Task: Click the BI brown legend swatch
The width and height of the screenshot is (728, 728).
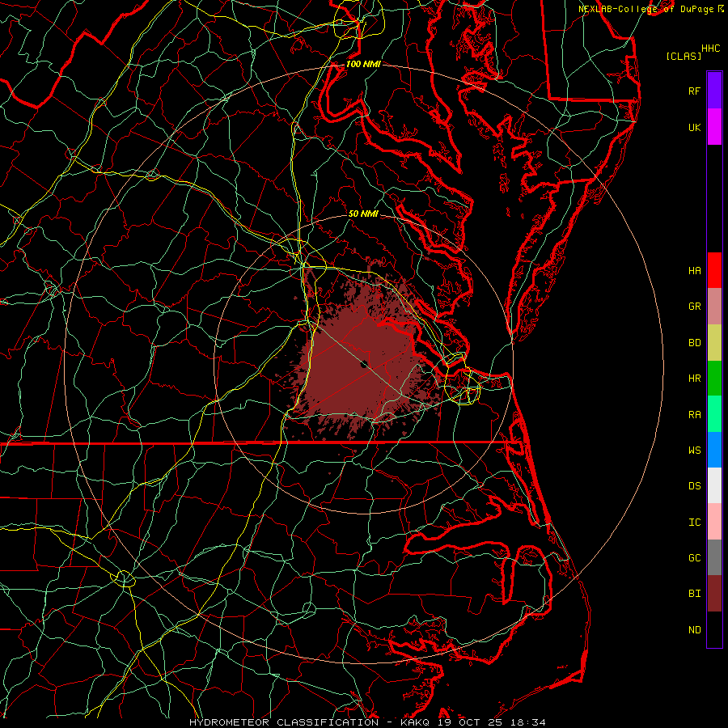Action: [x=714, y=594]
